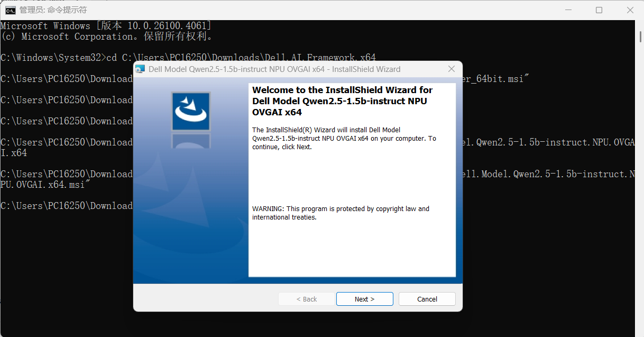Viewport: 644px width, 337px height.
Task: Click the InstallShield globe logo artwork
Action: [190, 111]
